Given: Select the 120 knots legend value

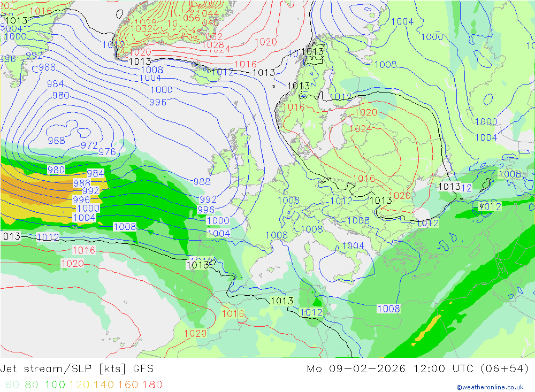Looking at the screenshot, I should (79, 385).
